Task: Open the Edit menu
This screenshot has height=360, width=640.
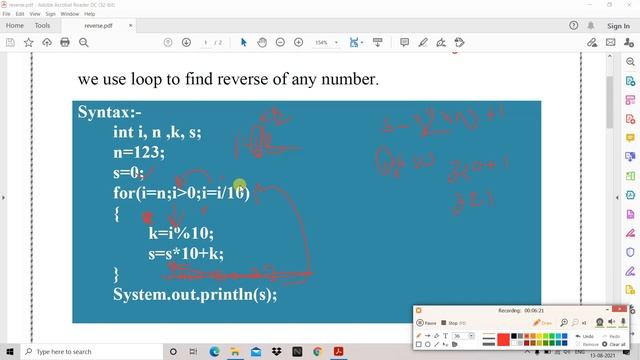Action: click(20, 14)
